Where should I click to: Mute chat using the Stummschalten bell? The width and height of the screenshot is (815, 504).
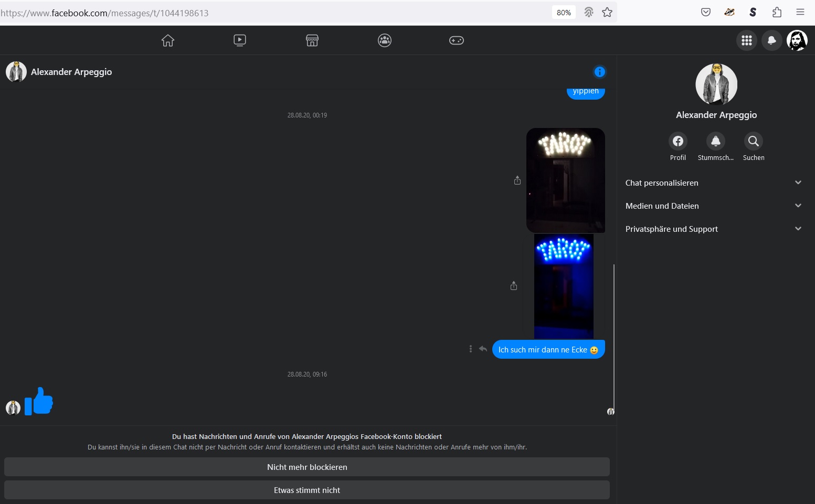click(x=716, y=141)
